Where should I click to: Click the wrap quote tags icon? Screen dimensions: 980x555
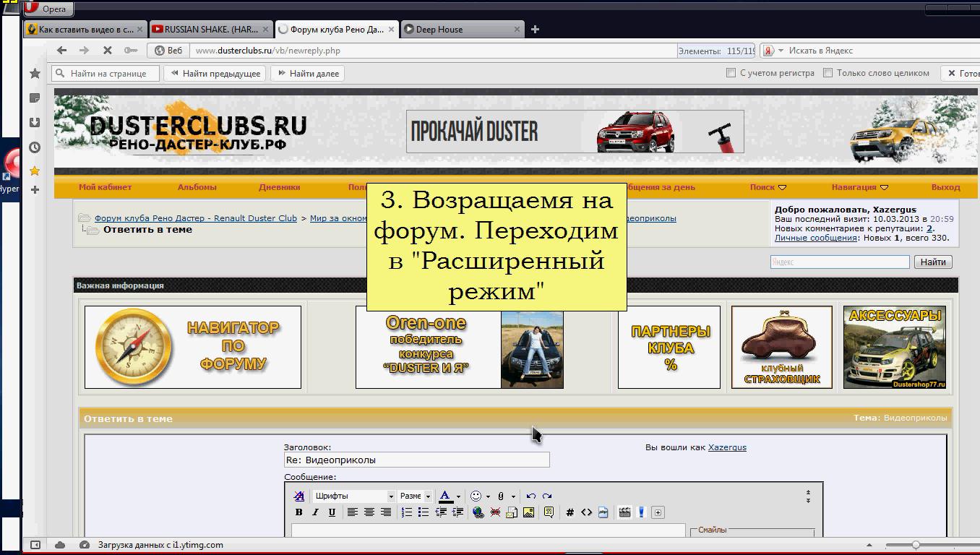549,512
